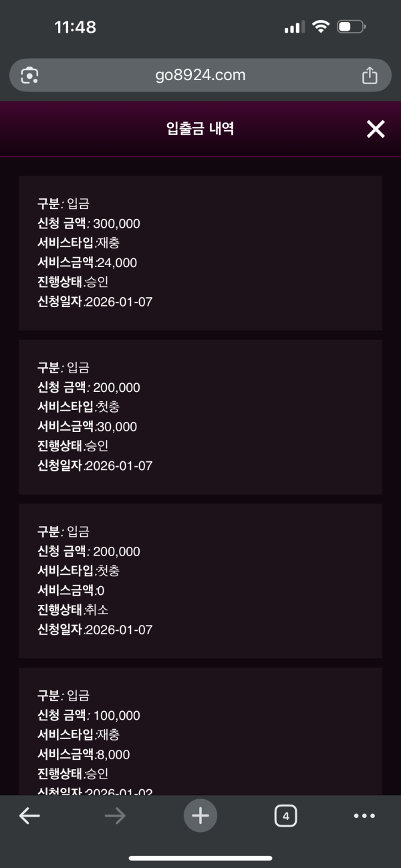This screenshot has width=401, height=868.
Task: Tap the visual search camera icon
Action: [29, 75]
